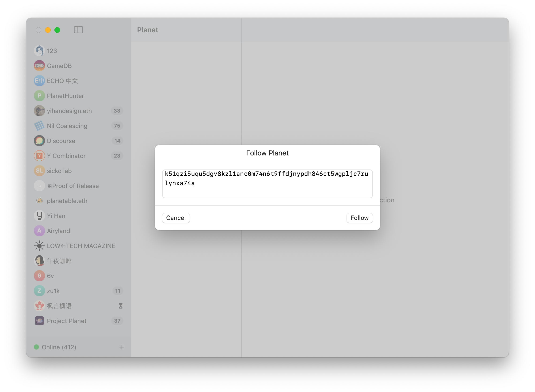This screenshot has width=535, height=392.
Task: Click the Follow button in dialog
Action: point(359,217)
